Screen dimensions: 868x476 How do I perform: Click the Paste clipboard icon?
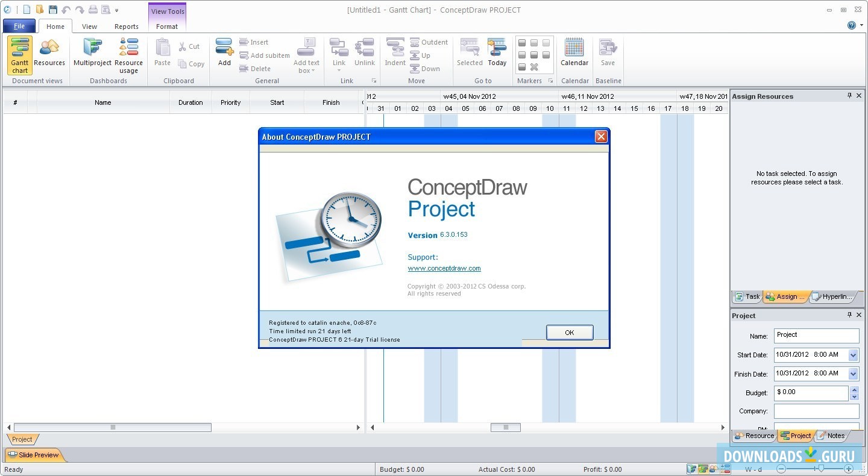tap(163, 53)
